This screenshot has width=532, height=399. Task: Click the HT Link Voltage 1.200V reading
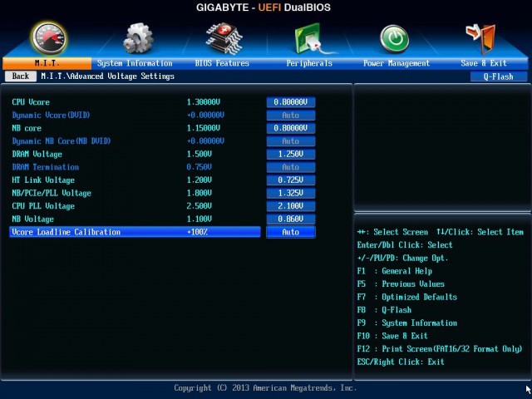[199, 180]
